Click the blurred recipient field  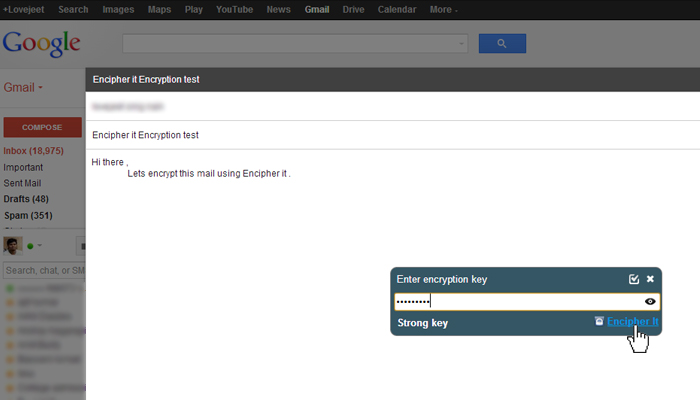[x=128, y=106]
